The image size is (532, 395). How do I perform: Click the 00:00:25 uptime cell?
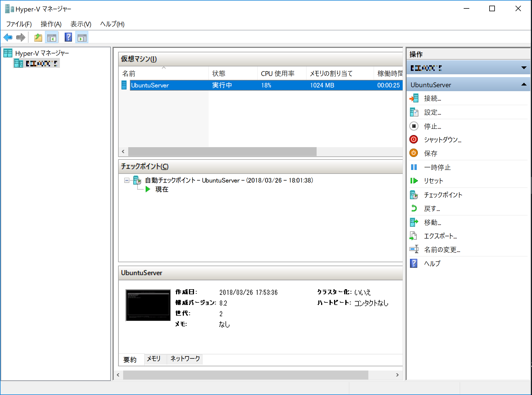pos(388,85)
